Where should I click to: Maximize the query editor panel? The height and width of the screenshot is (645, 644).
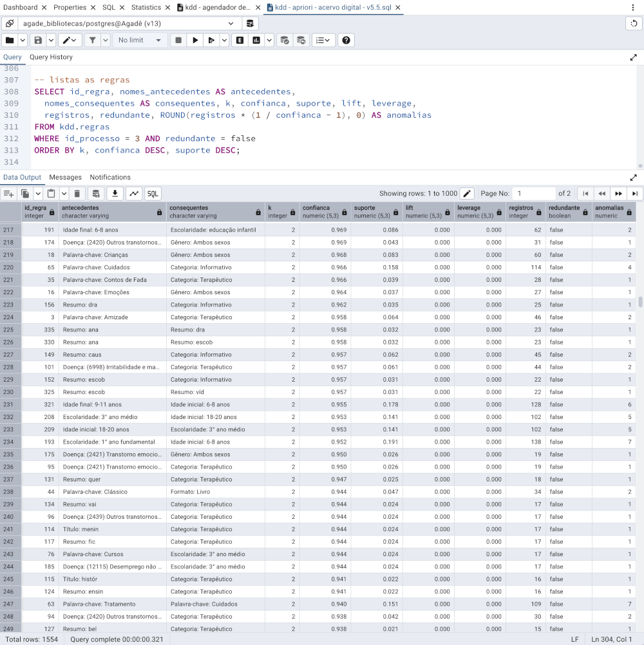pos(633,57)
